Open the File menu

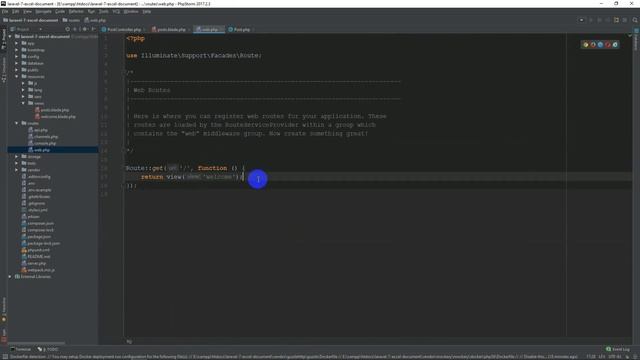click(x=5, y=11)
